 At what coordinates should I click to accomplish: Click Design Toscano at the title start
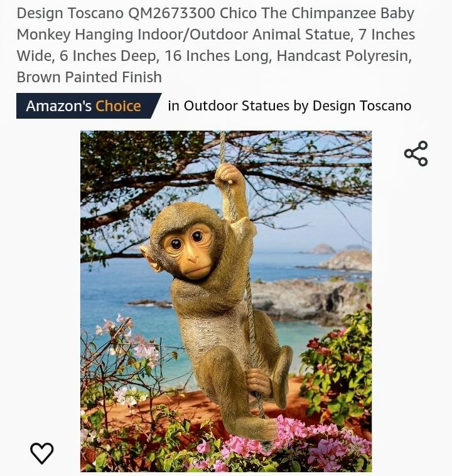(x=70, y=13)
